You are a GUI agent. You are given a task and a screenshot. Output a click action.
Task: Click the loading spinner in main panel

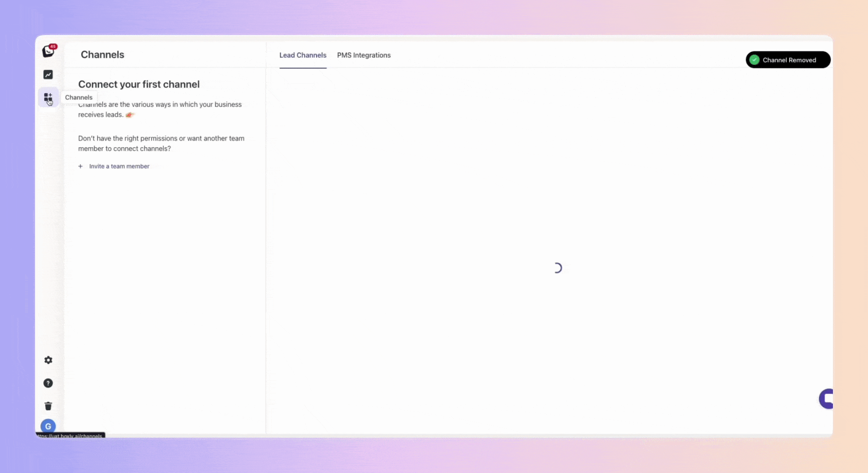point(557,268)
